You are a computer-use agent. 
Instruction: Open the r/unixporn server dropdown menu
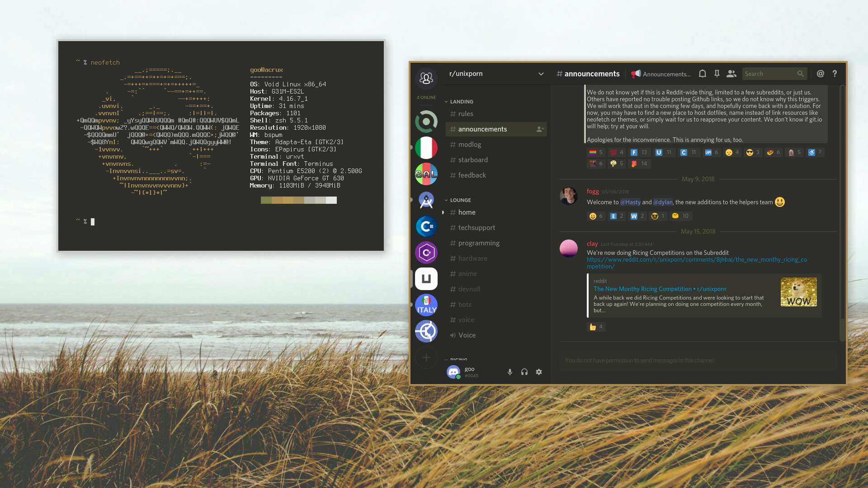pos(541,74)
